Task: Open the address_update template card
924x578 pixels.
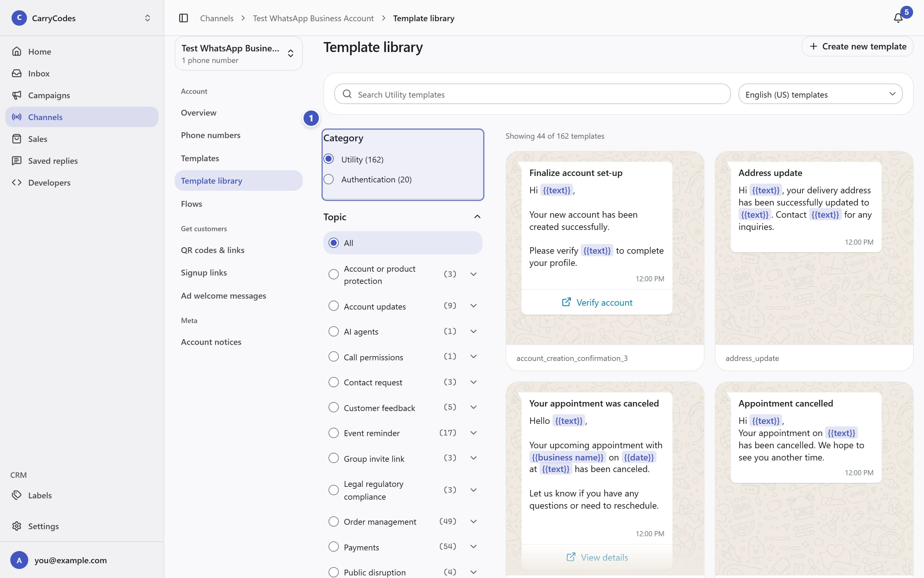Action: tap(814, 261)
